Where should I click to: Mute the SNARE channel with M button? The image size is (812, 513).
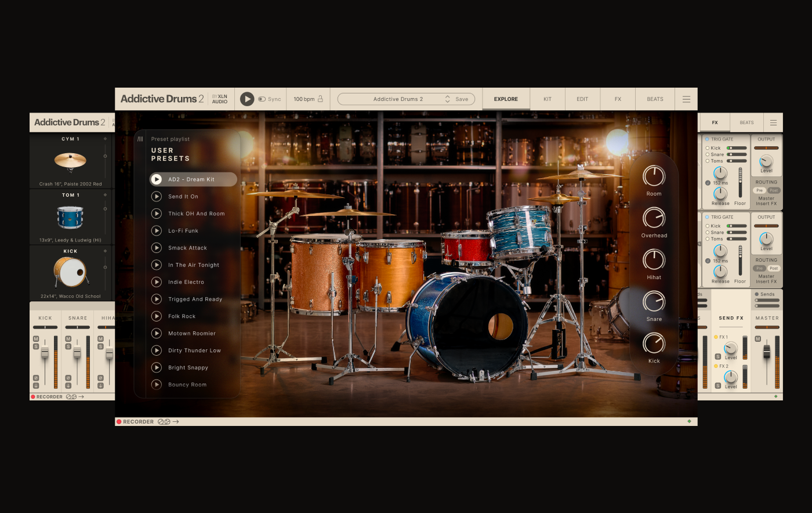pyautogui.click(x=68, y=339)
